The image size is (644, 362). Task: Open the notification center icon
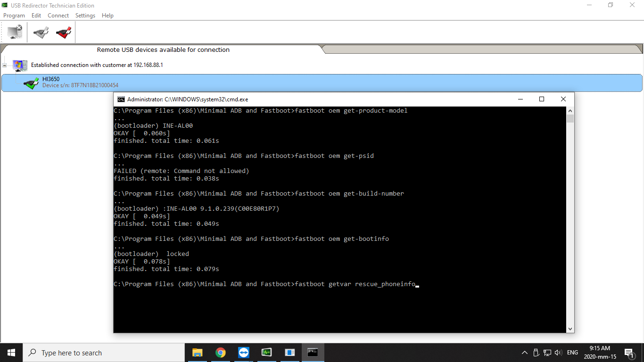(629, 353)
